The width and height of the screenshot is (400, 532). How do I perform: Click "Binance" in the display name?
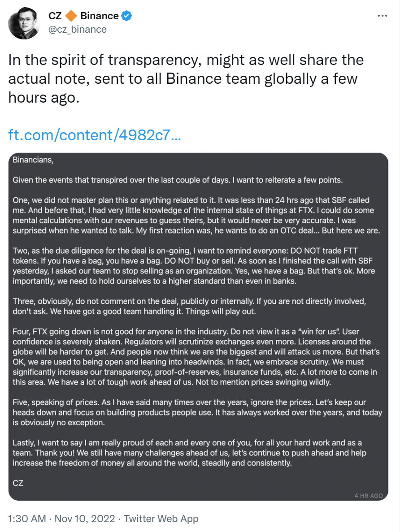99,16
